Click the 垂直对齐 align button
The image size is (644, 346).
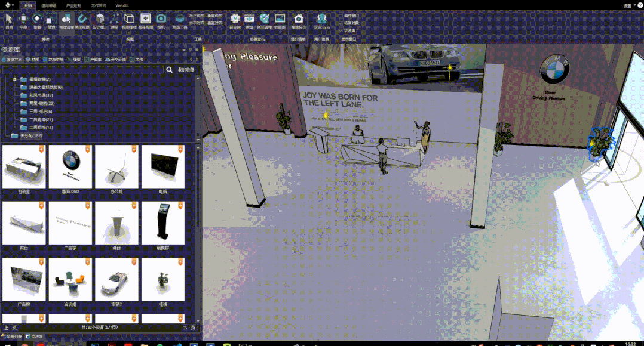[214, 23]
